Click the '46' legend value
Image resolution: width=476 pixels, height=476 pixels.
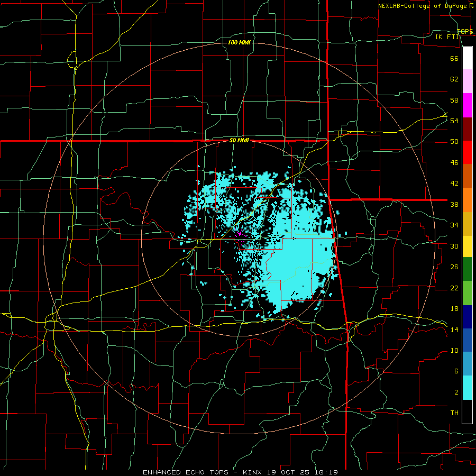point(454,163)
